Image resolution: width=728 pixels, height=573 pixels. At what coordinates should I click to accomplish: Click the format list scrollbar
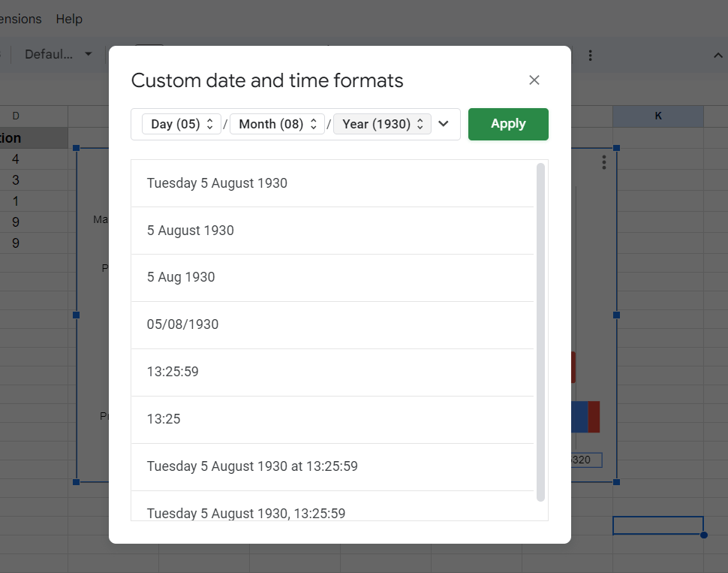(x=540, y=332)
